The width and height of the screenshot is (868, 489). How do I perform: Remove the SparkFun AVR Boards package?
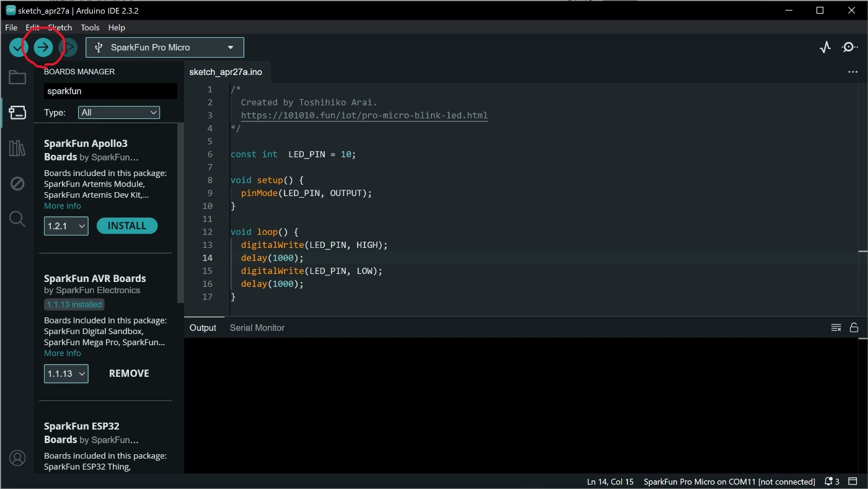129,374
